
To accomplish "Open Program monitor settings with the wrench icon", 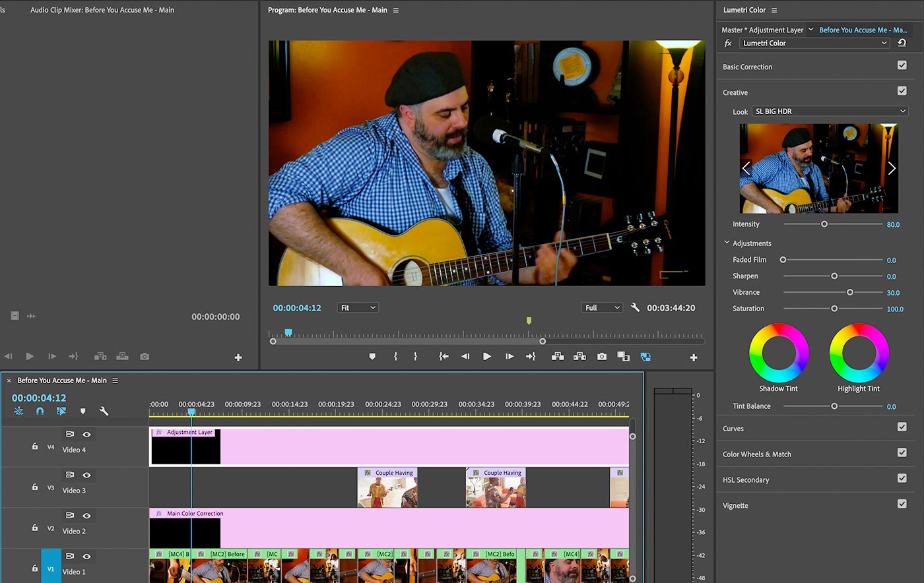I will pos(635,307).
